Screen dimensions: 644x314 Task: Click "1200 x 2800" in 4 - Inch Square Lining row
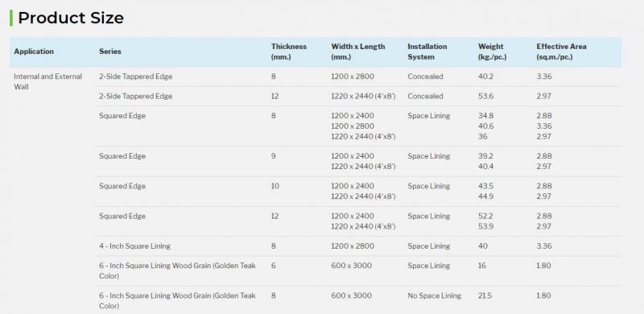[353, 246]
